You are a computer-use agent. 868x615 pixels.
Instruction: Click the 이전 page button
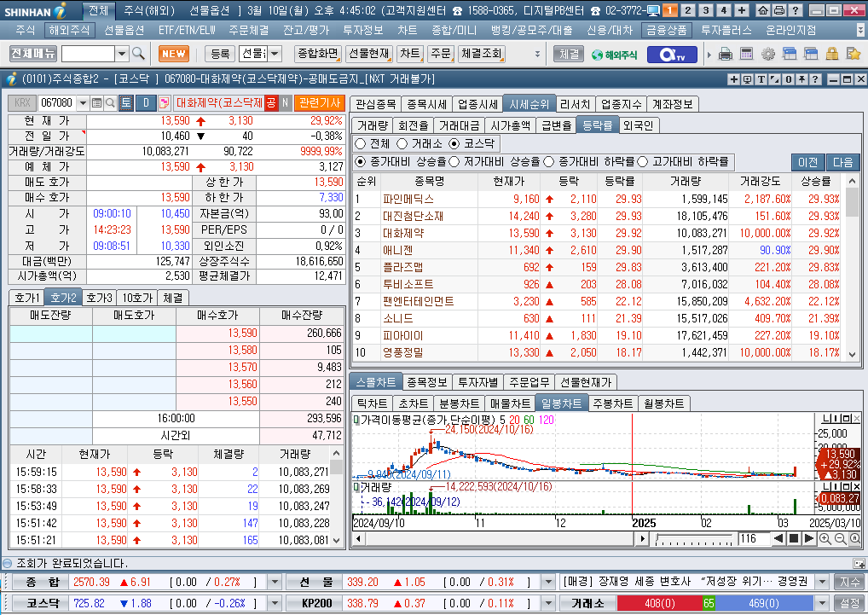point(808,162)
